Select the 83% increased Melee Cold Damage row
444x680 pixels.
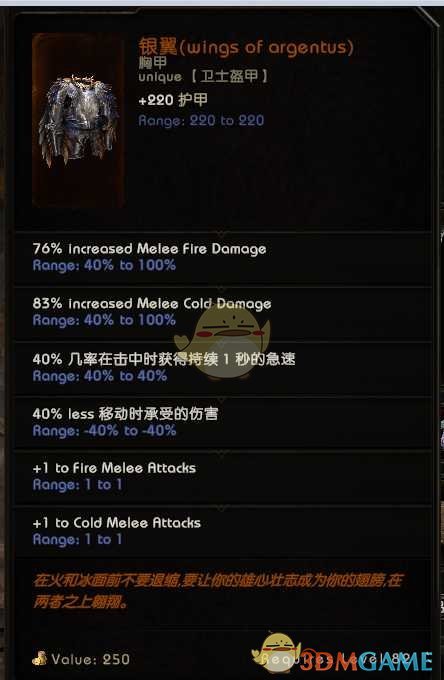223,314
